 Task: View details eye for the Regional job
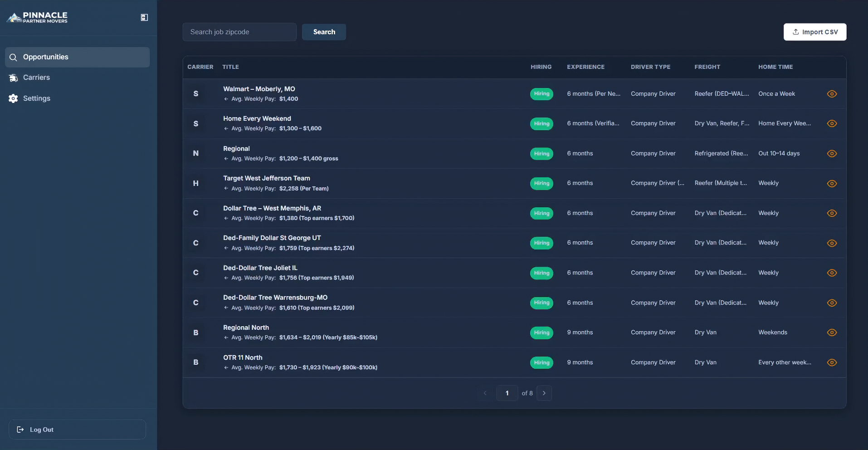coord(832,153)
